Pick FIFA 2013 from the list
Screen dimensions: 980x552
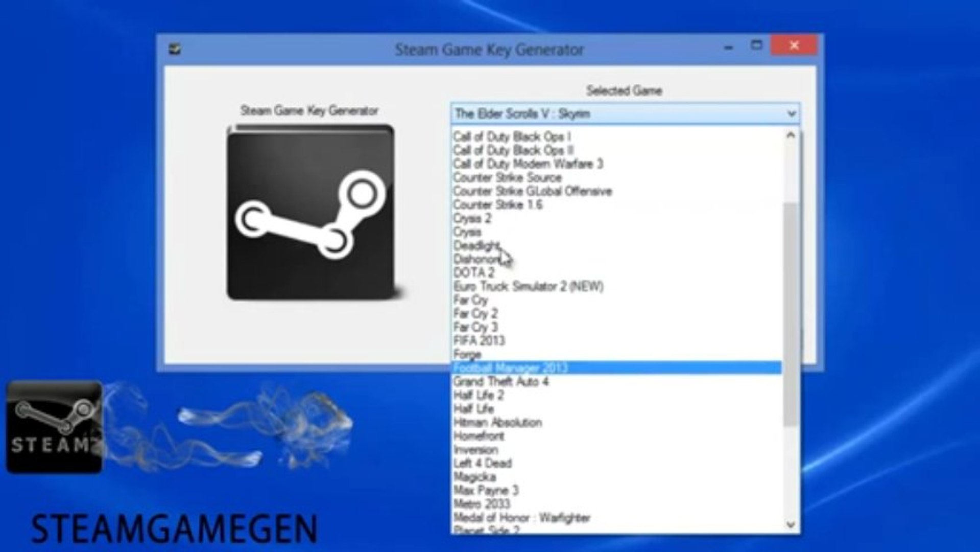click(479, 340)
